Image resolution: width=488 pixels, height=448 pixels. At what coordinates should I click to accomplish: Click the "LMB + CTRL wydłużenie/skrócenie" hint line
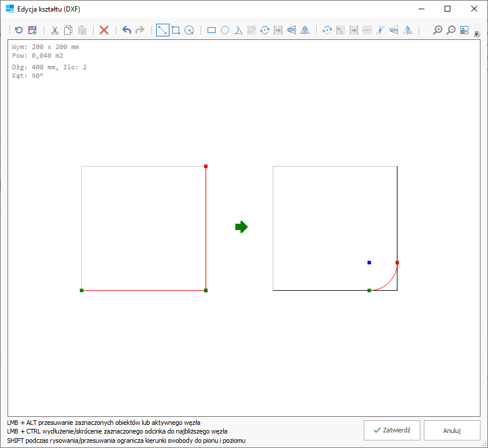pyautogui.click(x=117, y=431)
